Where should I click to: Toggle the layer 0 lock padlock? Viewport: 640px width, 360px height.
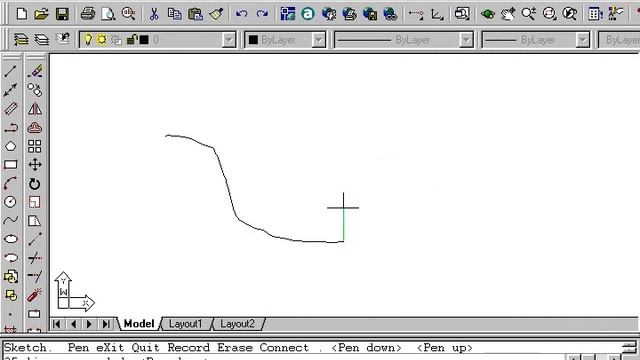point(131,39)
